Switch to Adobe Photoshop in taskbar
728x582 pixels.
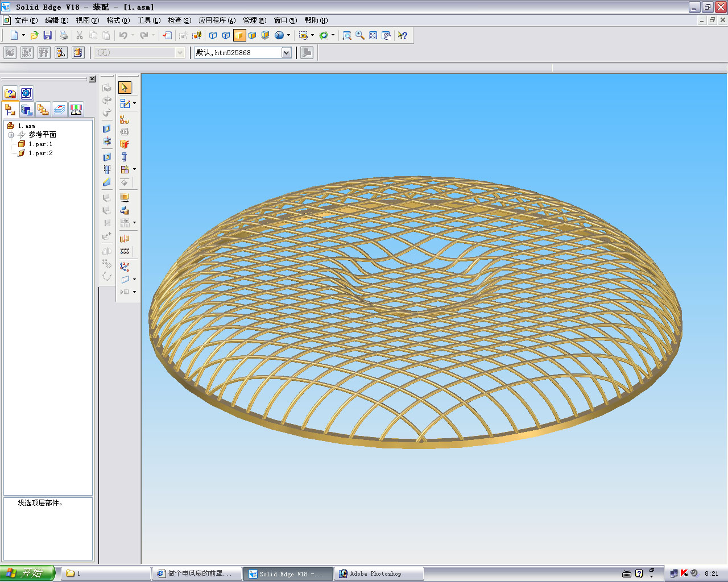click(379, 573)
